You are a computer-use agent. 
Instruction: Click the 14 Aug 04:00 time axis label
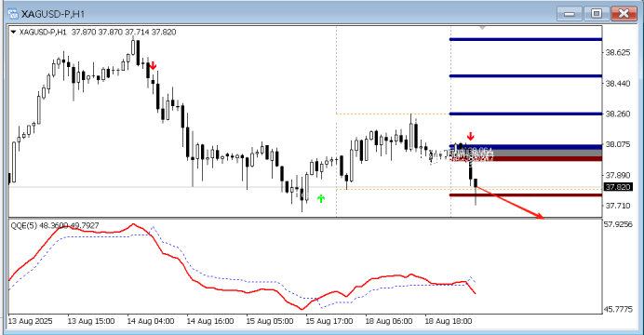pos(151,321)
